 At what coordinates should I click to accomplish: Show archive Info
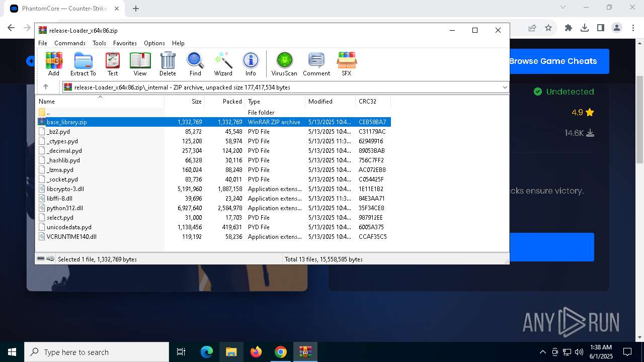251,64
